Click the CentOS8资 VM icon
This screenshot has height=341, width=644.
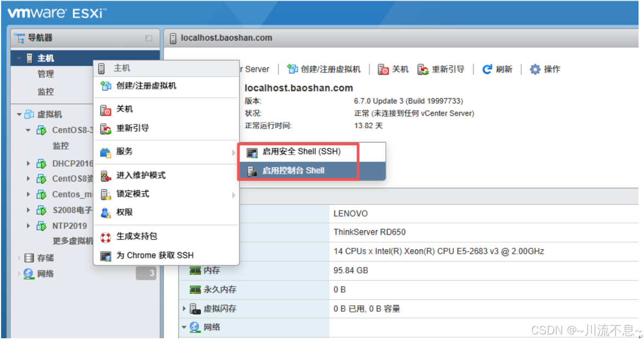point(42,179)
